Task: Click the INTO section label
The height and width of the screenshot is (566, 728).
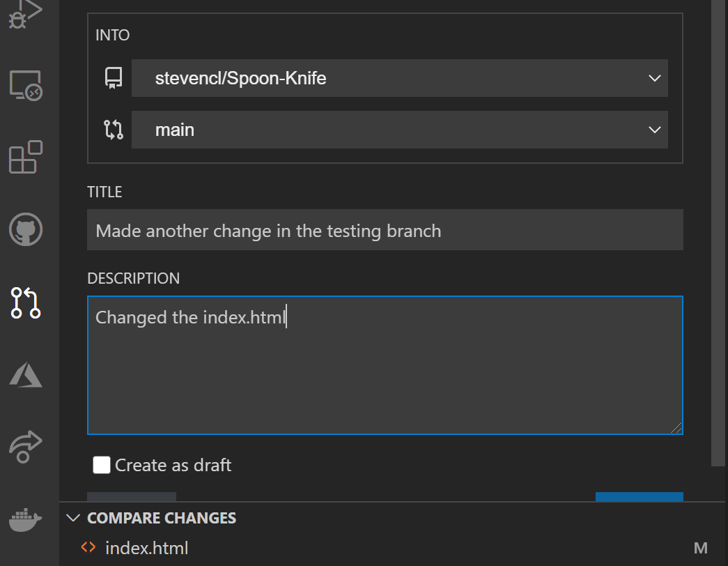Action: click(x=112, y=36)
